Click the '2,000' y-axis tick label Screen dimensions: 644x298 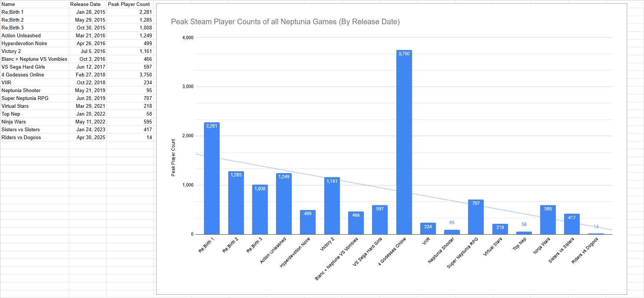coord(188,136)
